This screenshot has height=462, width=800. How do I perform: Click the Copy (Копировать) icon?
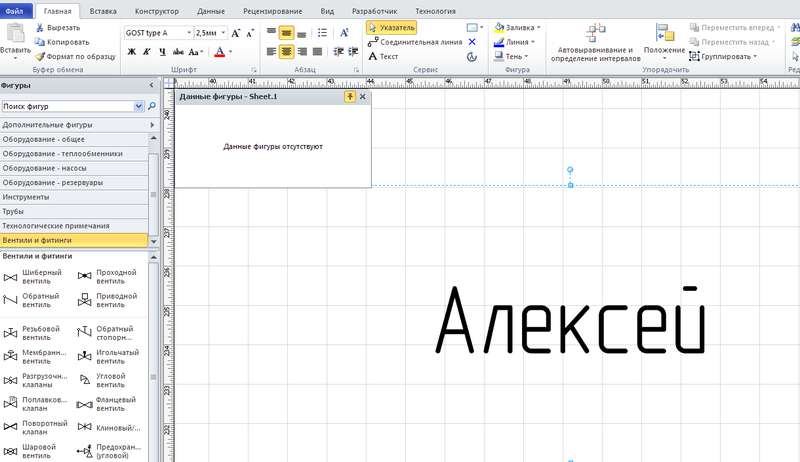[40, 42]
